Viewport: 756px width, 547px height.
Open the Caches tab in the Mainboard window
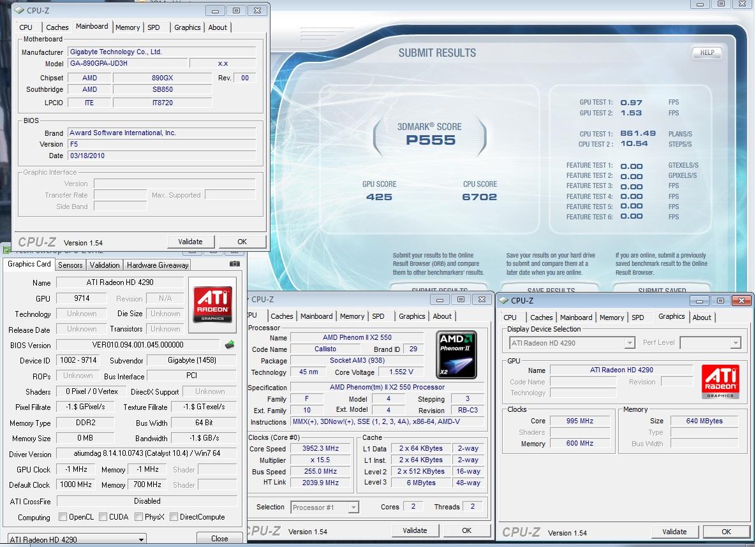(x=57, y=27)
